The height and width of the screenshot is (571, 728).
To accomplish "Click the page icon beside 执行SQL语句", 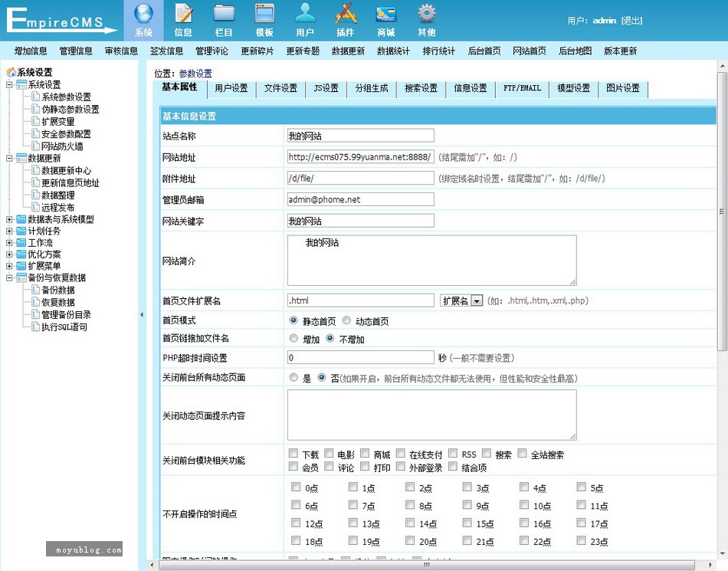I will point(36,327).
